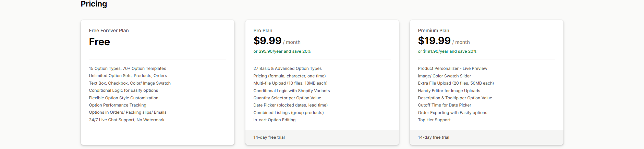Click Multi-file Upload feature line
Viewport: 644px width, 149px height.
click(x=290, y=83)
